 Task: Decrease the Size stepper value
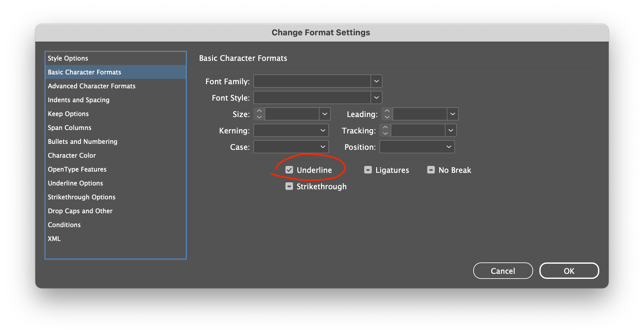coord(259,117)
